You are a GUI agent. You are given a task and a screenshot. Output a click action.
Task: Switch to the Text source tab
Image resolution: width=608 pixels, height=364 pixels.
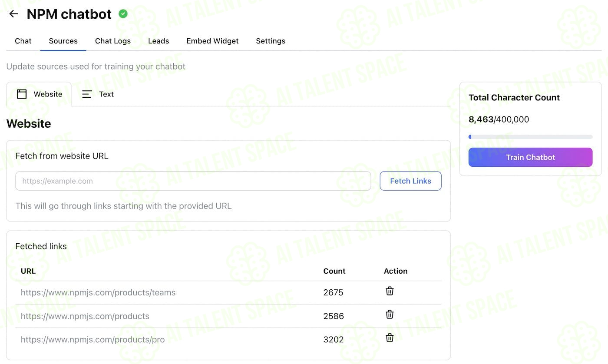point(98,94)
